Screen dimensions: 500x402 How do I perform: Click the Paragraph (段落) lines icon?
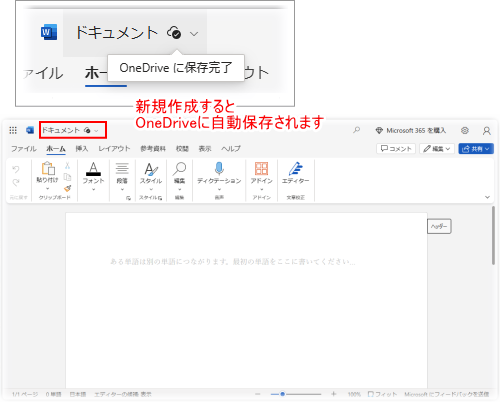(122, 169)
